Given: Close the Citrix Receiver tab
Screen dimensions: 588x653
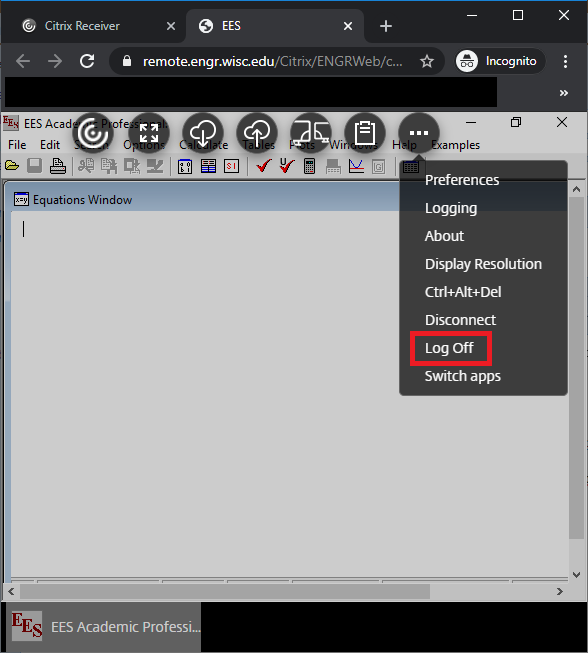Looking at the screenshot, I should (x=171, y=26).
